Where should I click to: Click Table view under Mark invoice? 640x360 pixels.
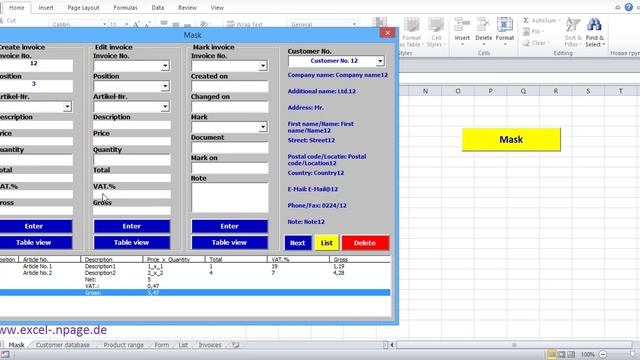click(229, 242)
